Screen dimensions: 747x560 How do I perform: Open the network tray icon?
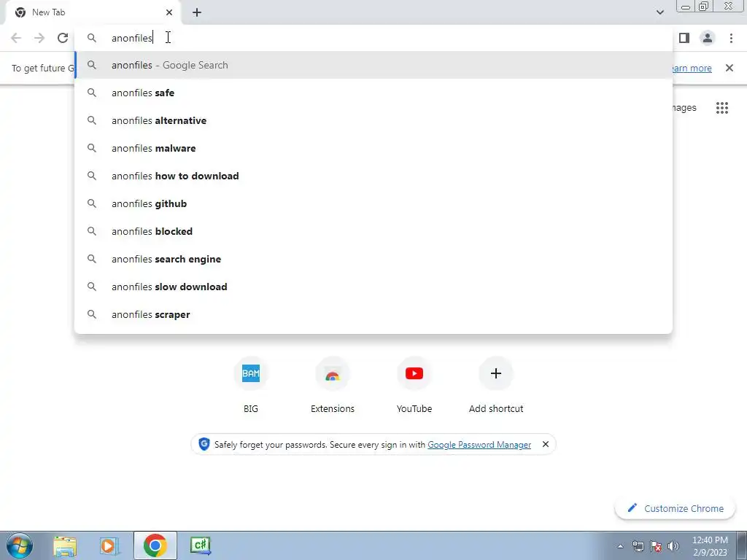click(x=638, y=546)
